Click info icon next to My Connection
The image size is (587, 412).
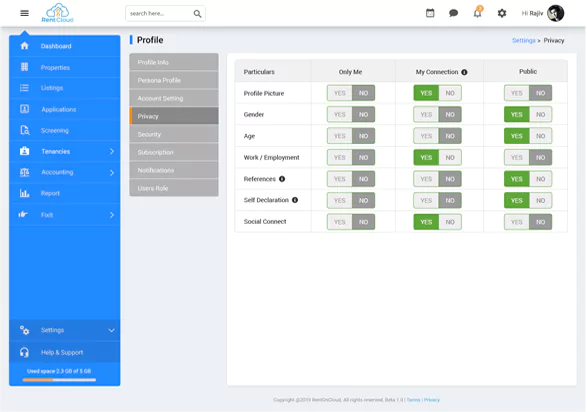click(x=464, y=72)
